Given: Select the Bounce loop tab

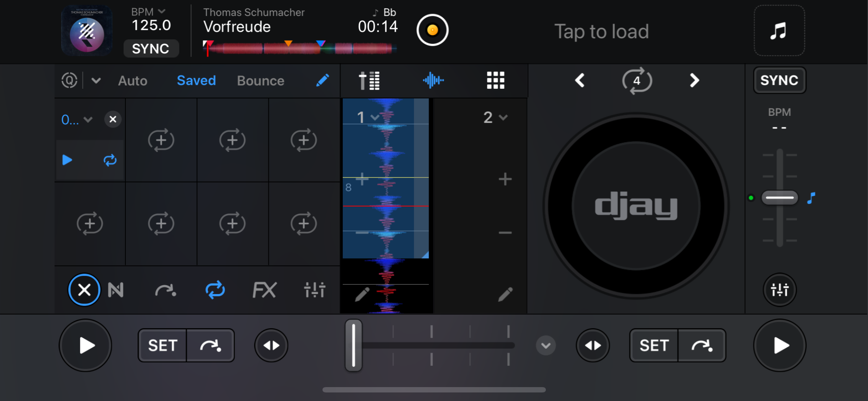Looking at the screenshot, I should [260, 81].
